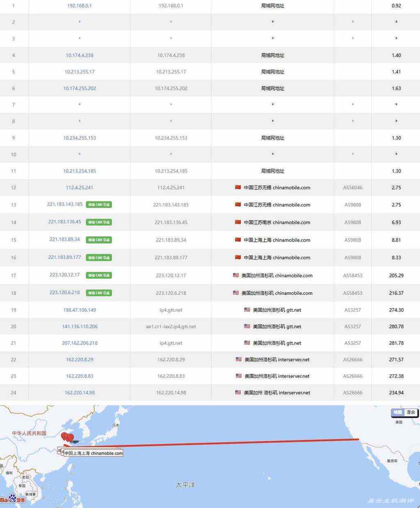Viewport: 420px width, 508px height.
Task: Click the US flag in hop 17 row
Action: tap(236, 276)
